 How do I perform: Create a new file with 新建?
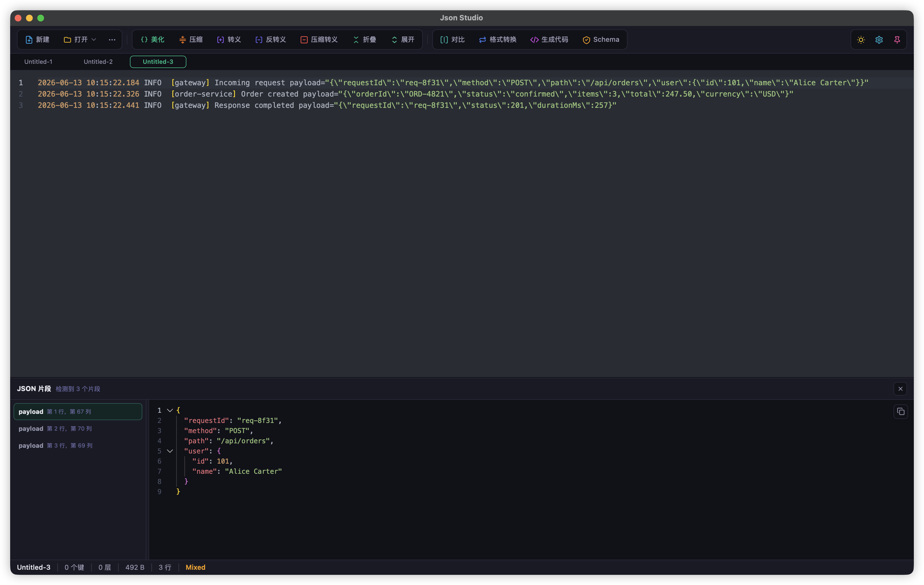[37, 40]
